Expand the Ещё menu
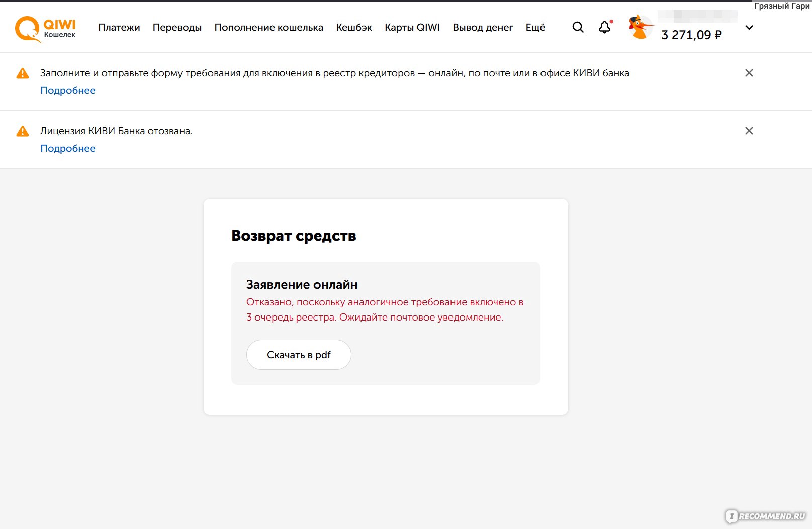This screenshot has height=529, width=812. pyautogui.click(x=535, y=27)
